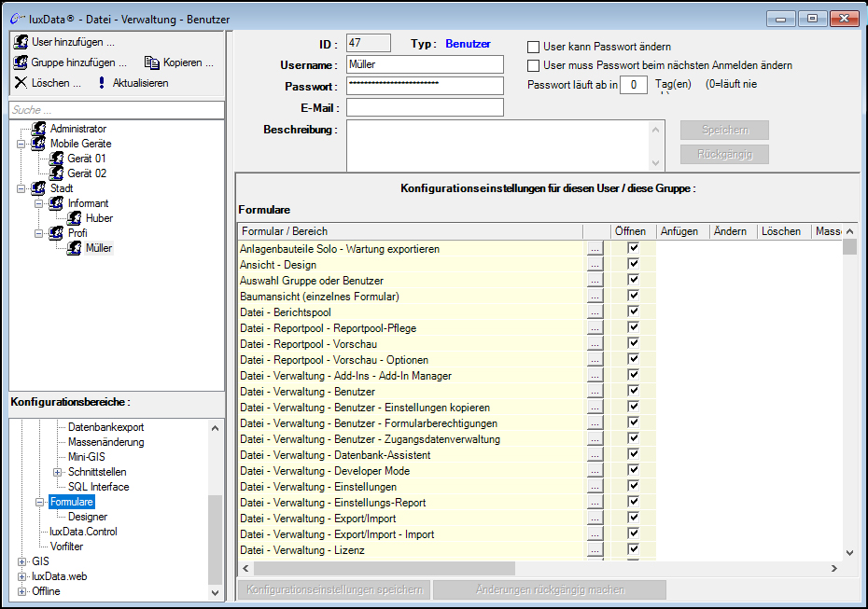Select the Administrator user icon in tree
The image size is (868, 609).
point(39,129)
